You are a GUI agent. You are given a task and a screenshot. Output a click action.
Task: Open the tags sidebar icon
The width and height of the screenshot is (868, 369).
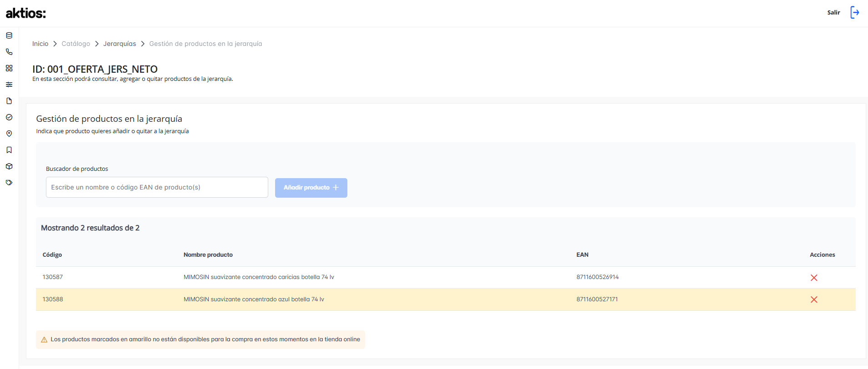tap(9, 183)
